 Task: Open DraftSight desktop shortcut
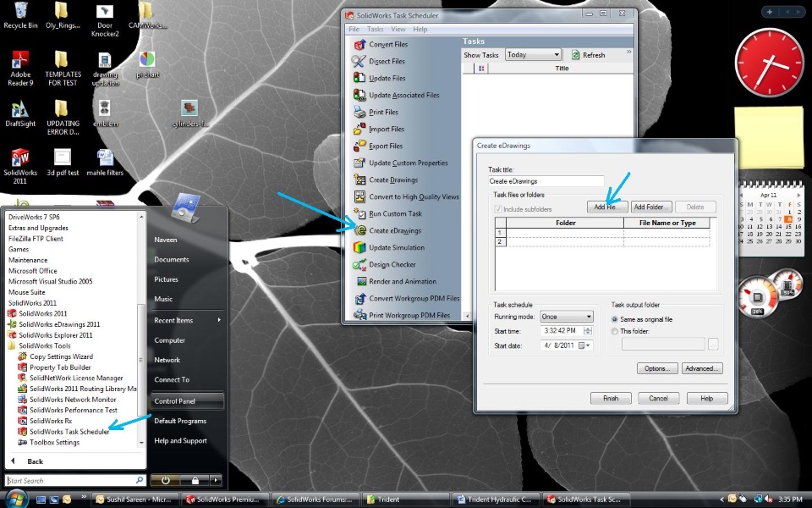(x=20, y=114)
